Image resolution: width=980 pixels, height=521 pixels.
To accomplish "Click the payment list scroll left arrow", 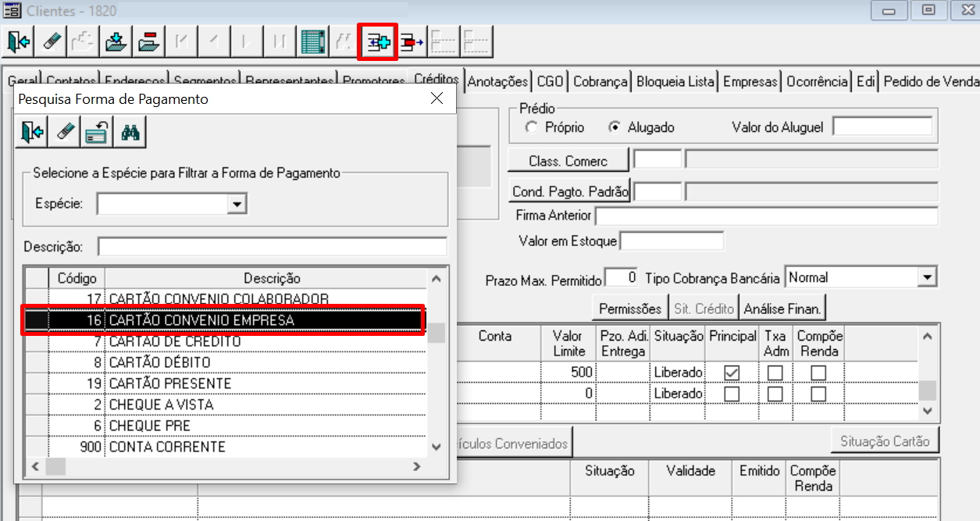I will pyautogui.click(x=34, y=466).
